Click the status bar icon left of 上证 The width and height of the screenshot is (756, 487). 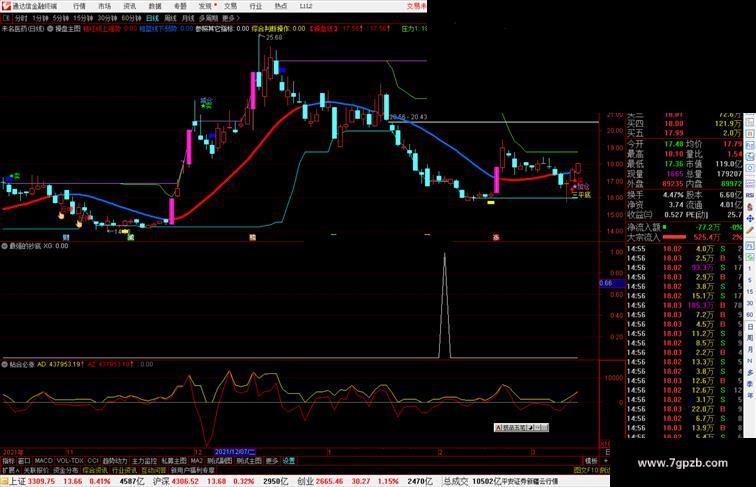click(4, 481)
